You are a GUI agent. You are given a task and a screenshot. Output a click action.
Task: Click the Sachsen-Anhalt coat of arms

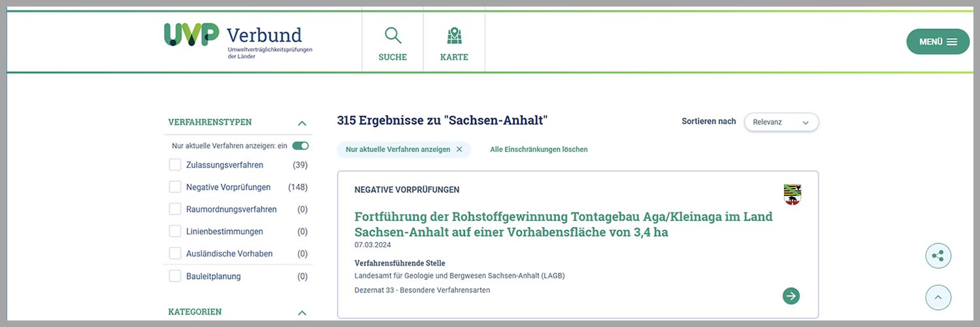tap(792, 194)
